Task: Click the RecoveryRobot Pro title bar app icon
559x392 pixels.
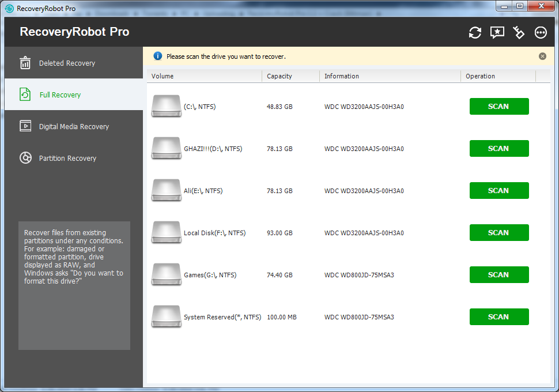Action: coord(10,8)
